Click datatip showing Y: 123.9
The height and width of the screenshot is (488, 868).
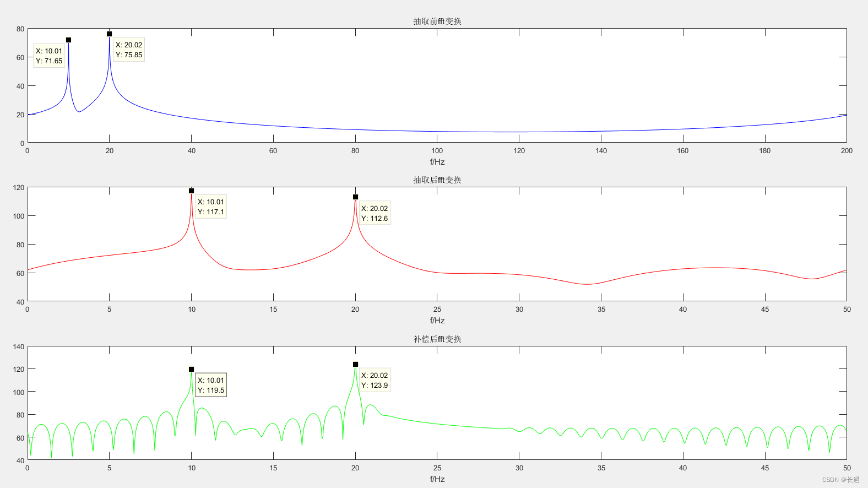coord(375,380)
